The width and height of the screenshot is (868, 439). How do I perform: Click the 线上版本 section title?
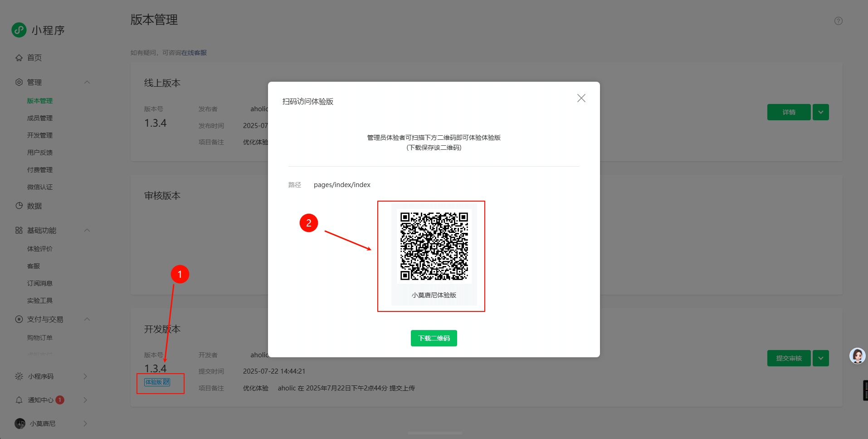[x=162, y=83]
